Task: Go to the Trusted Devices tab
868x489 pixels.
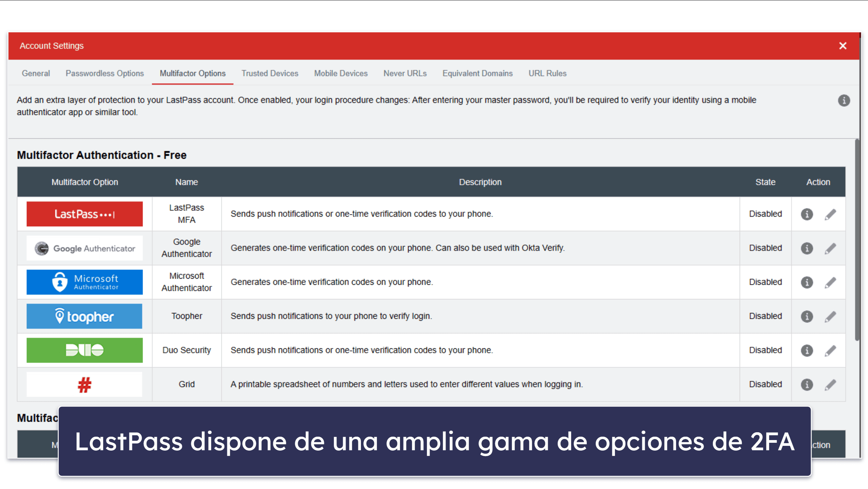Action: coord(270,73)
